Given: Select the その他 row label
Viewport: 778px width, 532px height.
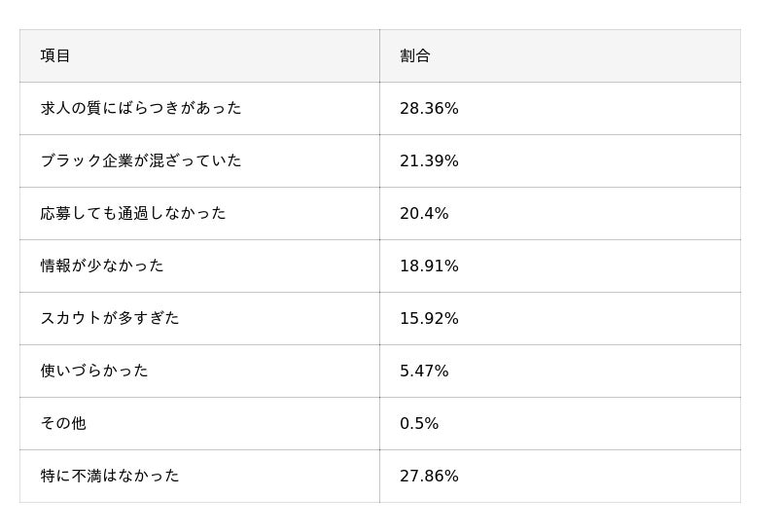Looking at the screenshot, I should tap(63, 423).
